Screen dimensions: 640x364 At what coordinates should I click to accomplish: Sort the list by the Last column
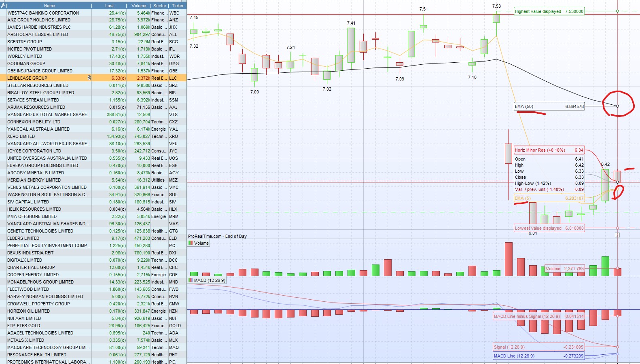click(109, 6)
